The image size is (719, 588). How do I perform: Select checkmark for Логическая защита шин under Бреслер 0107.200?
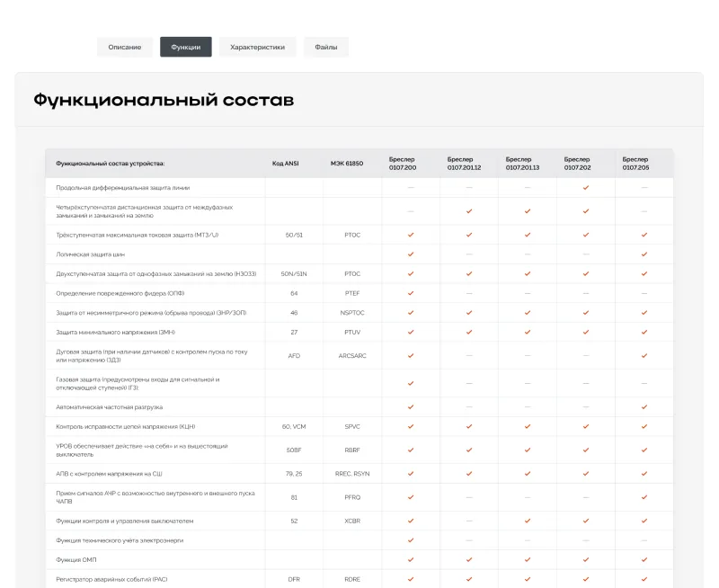pyautogui.click(x=409, y=254)
